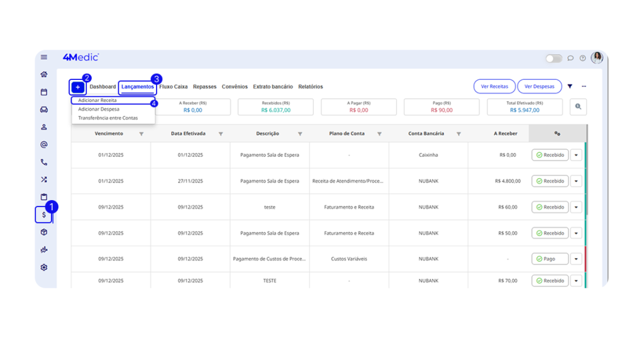Open the chat bubble icon in header
This screenshot has height=338, width=644.
(x=570, y=58)
